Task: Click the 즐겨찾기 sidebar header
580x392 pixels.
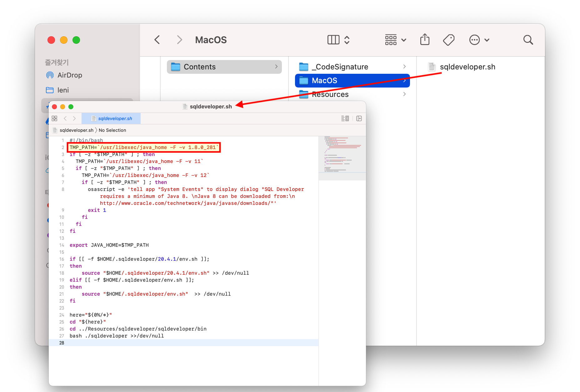Action: (57, 62)
